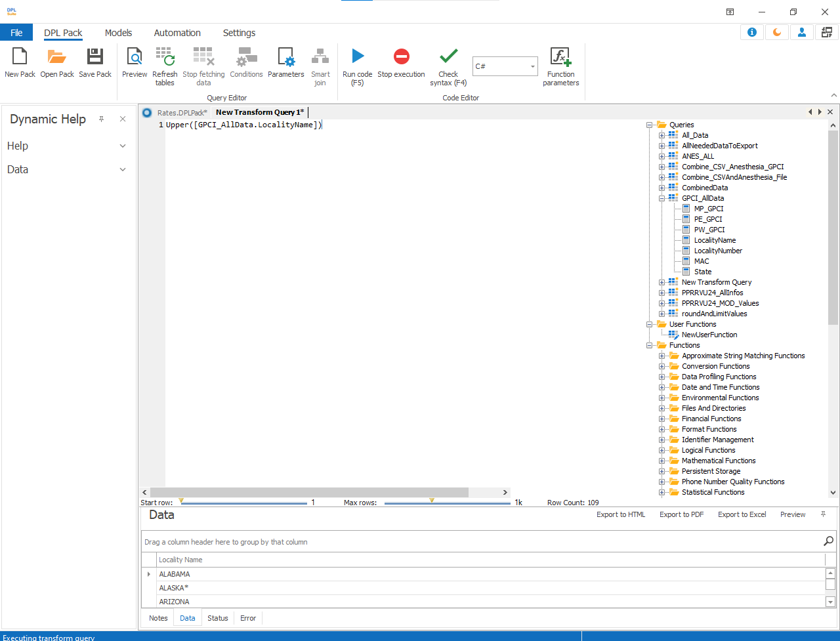This screenshot has height=641, width=840.
Task: Click ribbon display options icon in title bar
Action: (730, 12)
